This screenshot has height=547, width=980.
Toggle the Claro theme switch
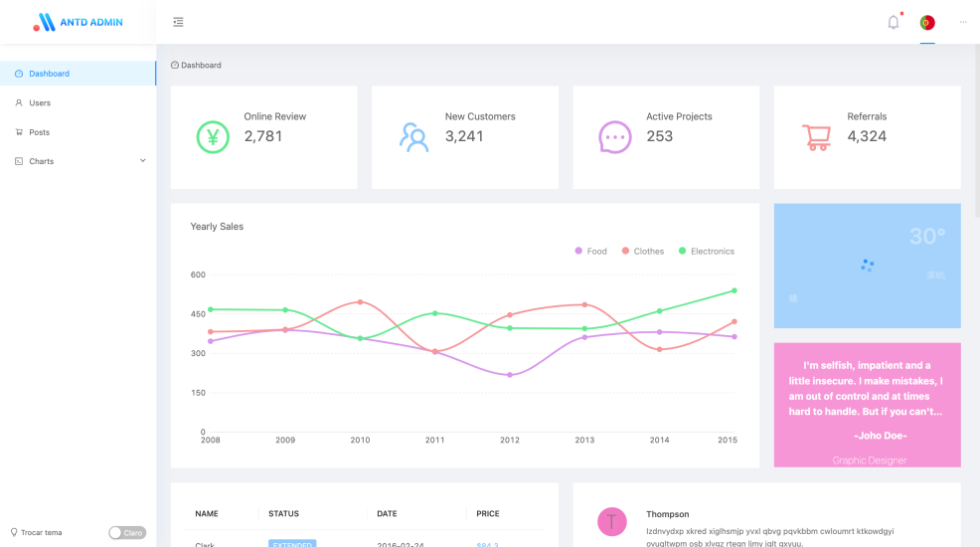pos(127,533)
